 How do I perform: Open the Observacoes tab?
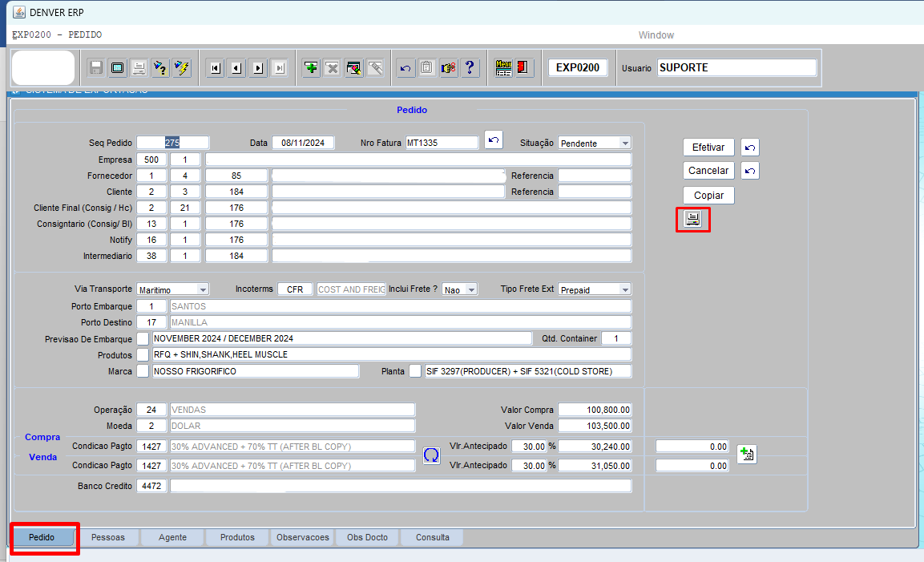[302, 537]
